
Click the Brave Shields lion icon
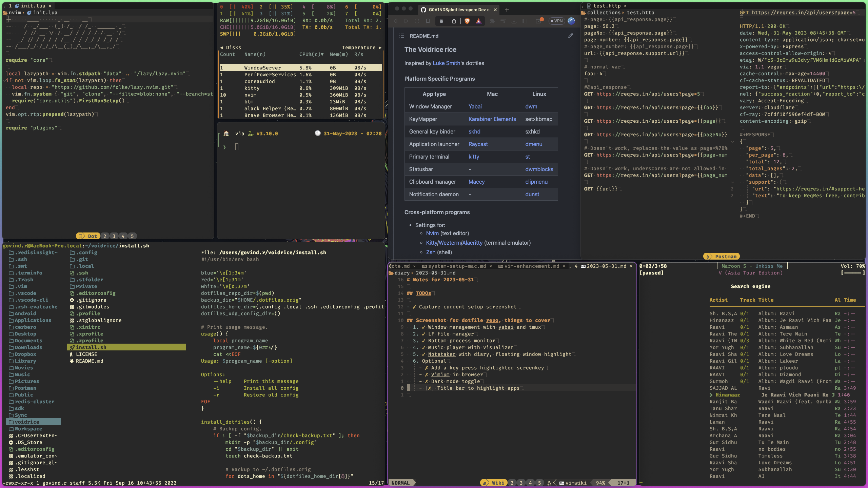pos(467,21)
